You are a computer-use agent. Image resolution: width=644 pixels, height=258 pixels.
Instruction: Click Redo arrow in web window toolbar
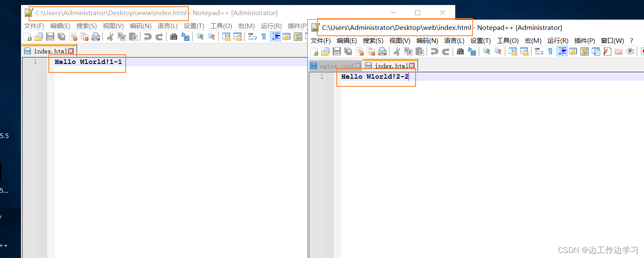click(446, 51)
